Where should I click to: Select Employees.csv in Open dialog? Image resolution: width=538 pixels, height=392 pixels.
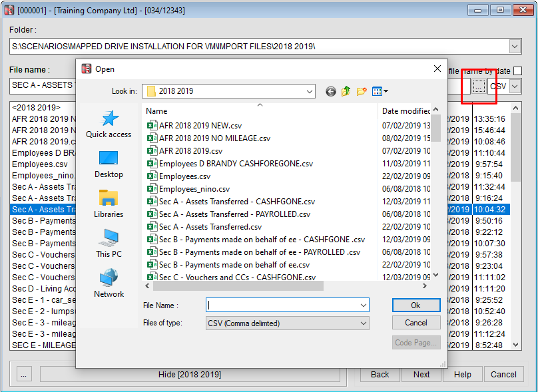[x=178, y=176]
